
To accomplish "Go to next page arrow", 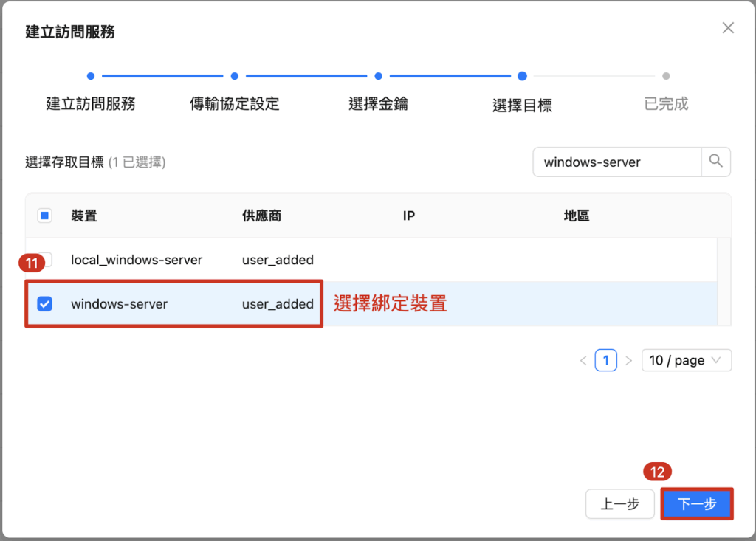I will click(x=629, y=361).
